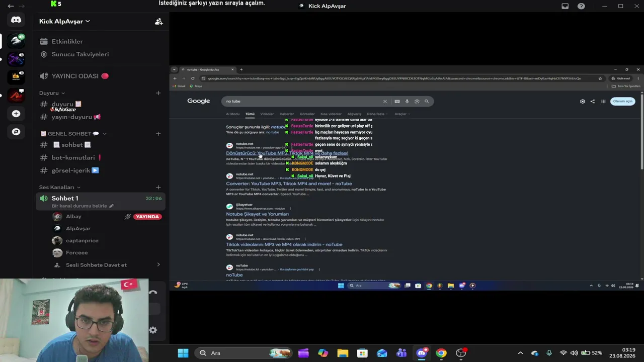The image size is (644, 362).
Task: Open the Haberler tab in shared Google stream
Action: 287,114
